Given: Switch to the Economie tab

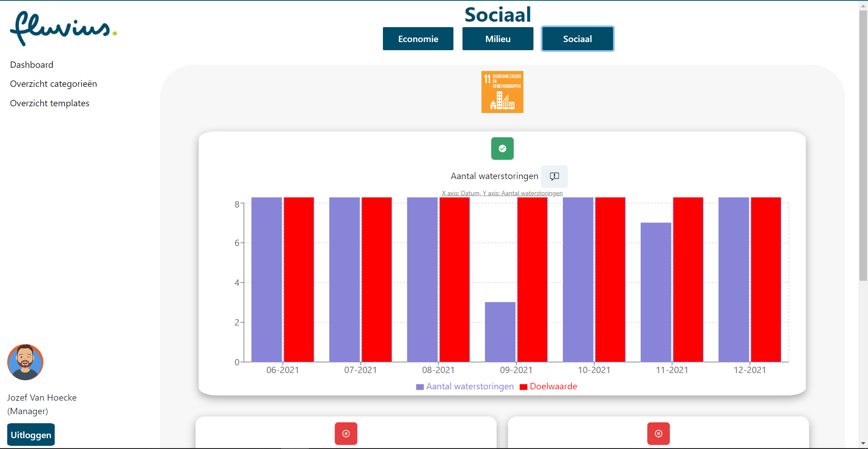Looking at the screenshot, I should click(x=418, y=38).
